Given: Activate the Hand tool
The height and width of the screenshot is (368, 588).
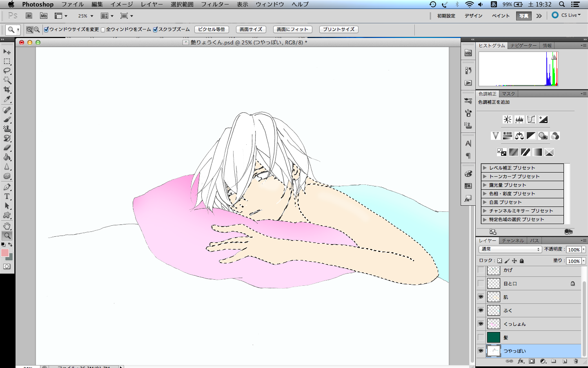Looking at the screenshot, I should click(7, 226).
